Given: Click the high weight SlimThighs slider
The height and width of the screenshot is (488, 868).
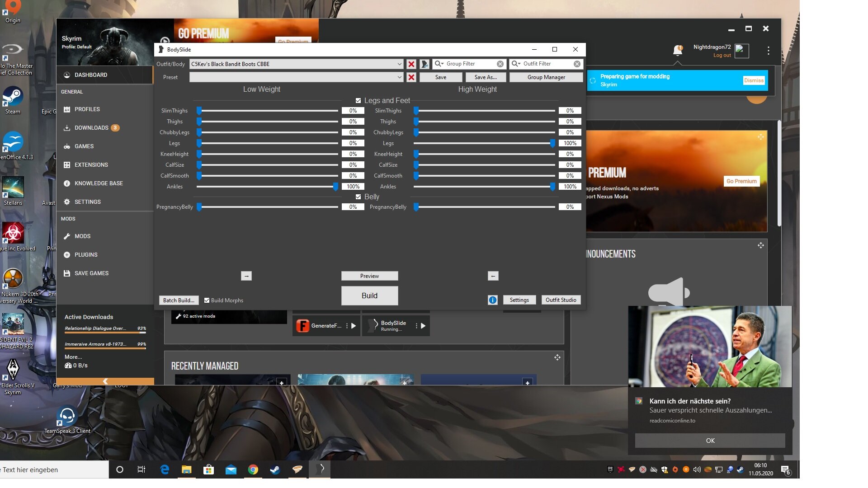Looking at the screenshot, I should [x=484, y=111].
